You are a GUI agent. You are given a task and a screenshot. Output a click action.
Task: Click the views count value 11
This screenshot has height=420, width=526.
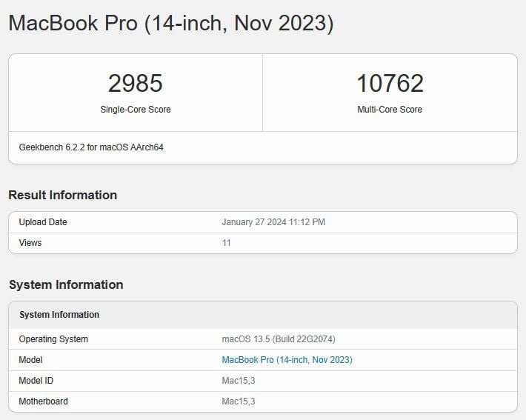coord(226,243)
